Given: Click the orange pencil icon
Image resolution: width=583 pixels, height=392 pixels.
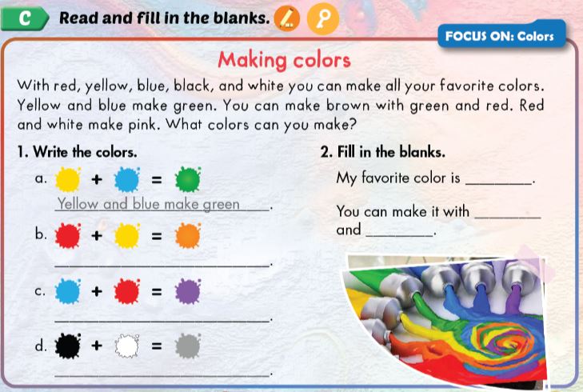Looking at the screenshot, I should [284, 18].
